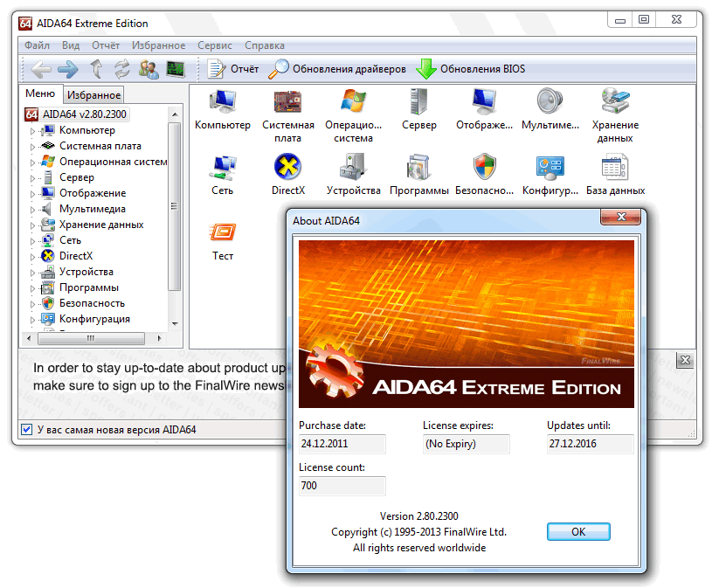This screenshot has height=588, width=719.
Task: Open the users icon in toolbar
Action: point(149,69)
